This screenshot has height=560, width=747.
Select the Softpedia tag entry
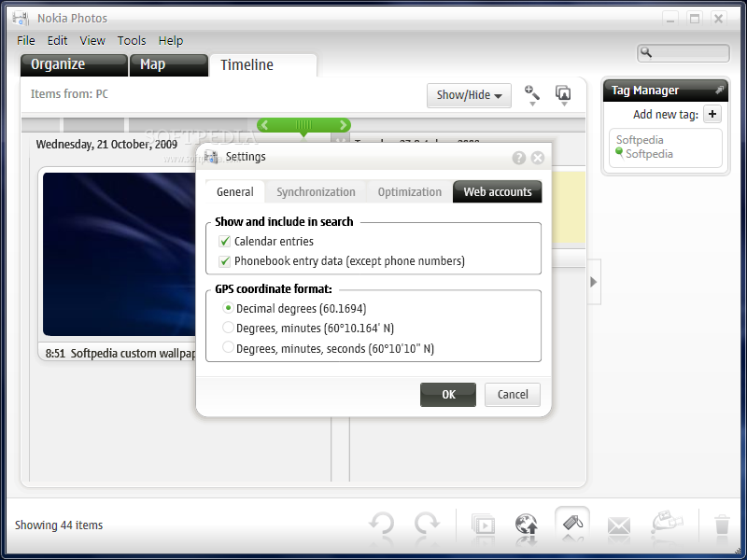pos(649,154)
